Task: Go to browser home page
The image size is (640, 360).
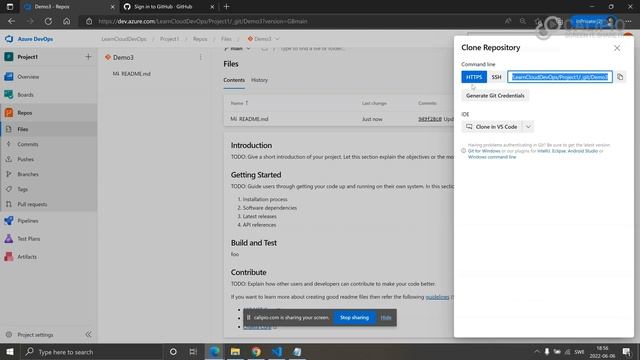Action: (x=67, y=21)
